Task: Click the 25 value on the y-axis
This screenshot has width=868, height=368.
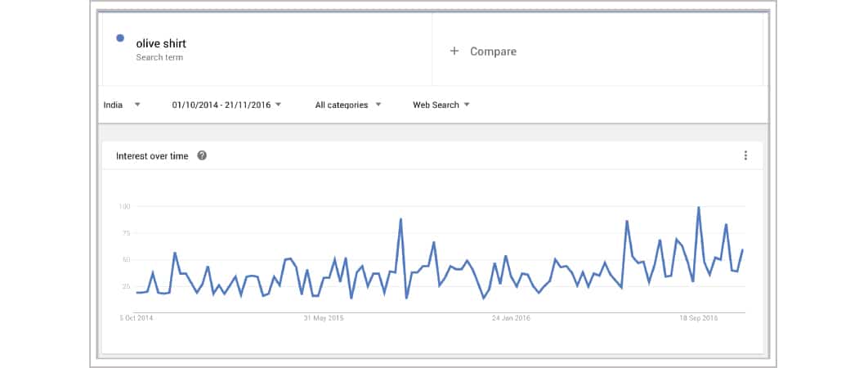Action: 126,286
